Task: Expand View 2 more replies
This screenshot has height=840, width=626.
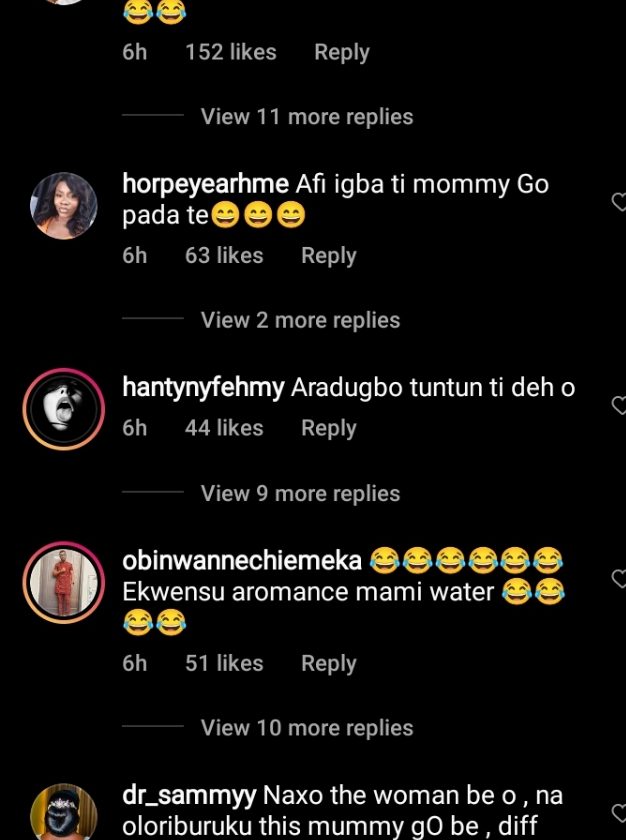Action: [300, 320]
